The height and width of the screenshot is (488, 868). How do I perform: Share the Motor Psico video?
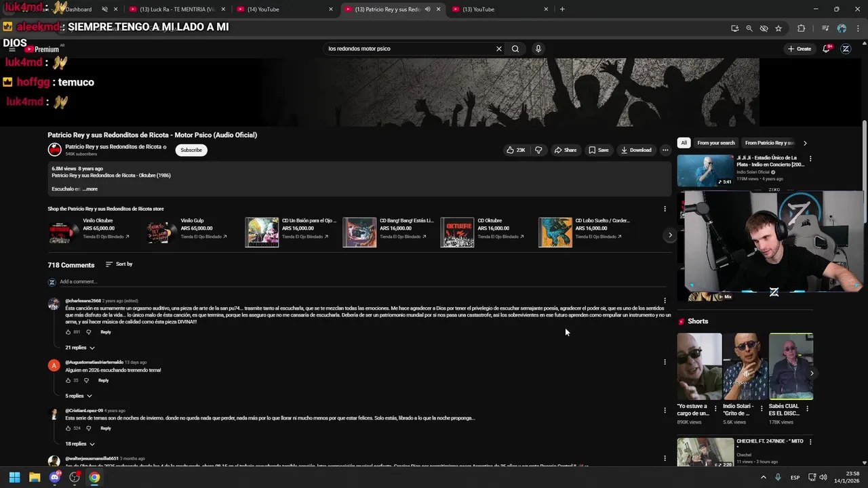(x=566, y=150)
